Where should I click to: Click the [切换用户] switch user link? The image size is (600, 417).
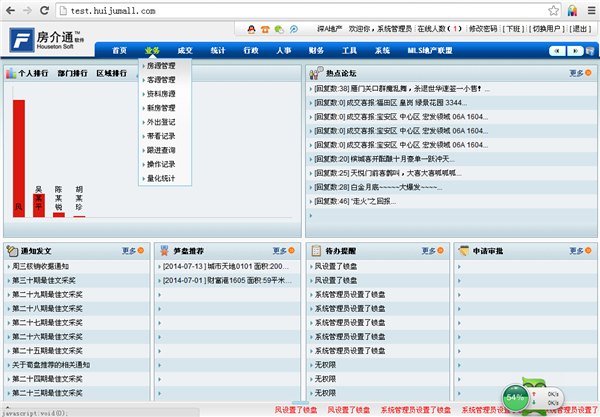(546, 29)
